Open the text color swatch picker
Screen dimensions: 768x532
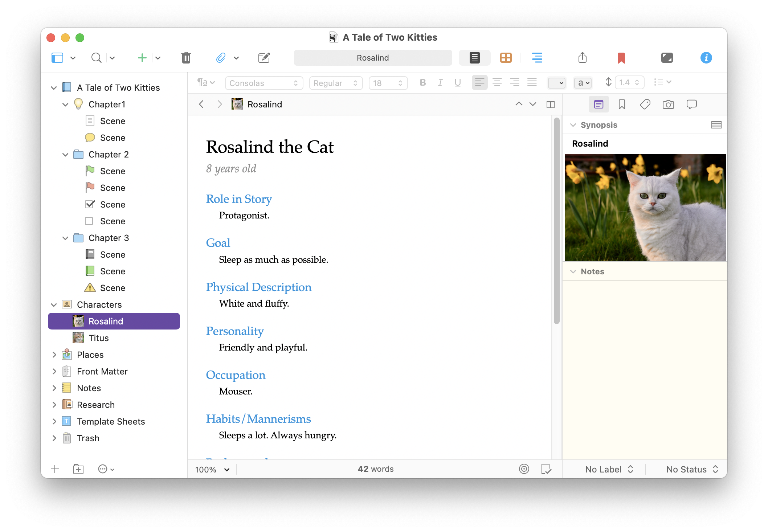coord(556,83)
